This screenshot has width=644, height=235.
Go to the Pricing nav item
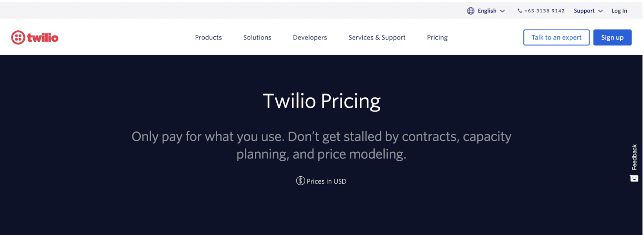[x=437, y=37]
